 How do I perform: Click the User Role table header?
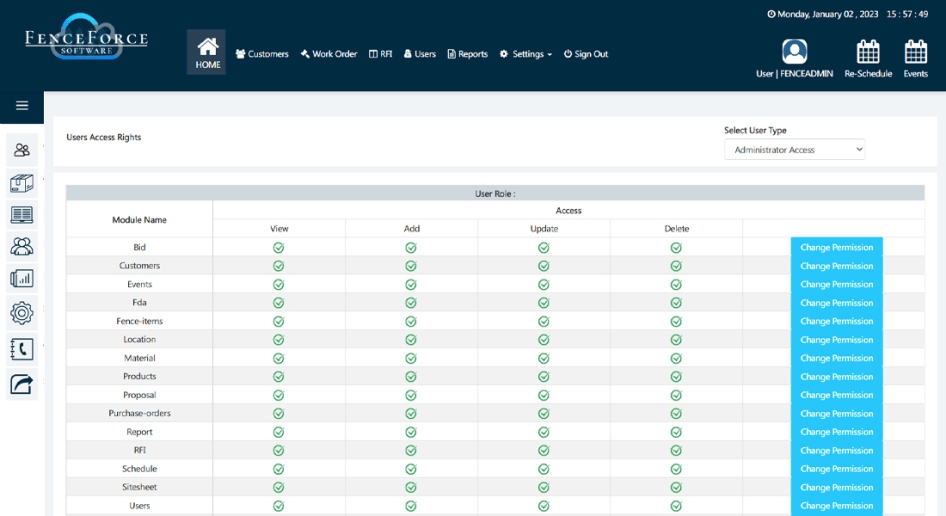(x=495, y=194)
